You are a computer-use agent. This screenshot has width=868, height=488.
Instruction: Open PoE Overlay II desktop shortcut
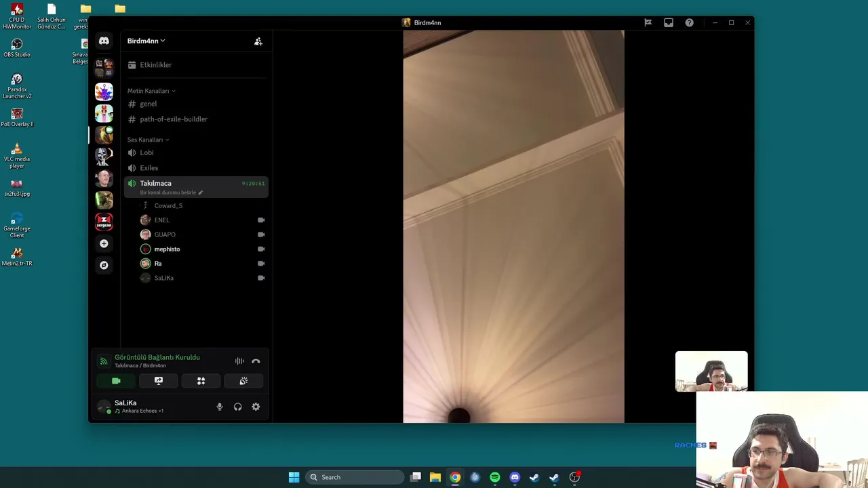17,117
